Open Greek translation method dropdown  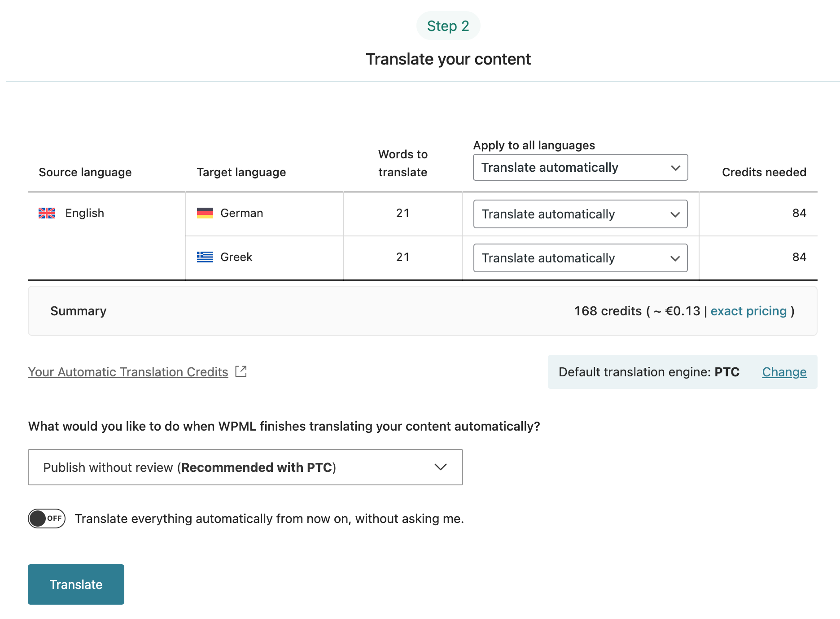pos(580,258)
